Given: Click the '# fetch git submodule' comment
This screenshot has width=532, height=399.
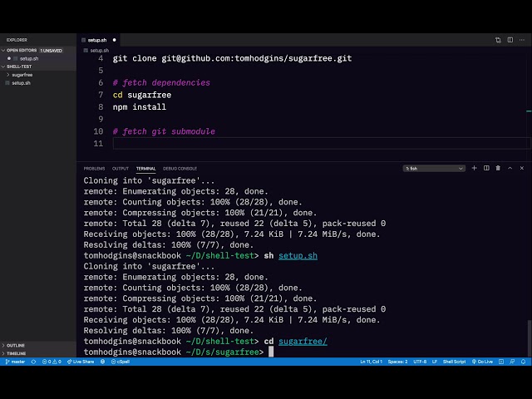Looking at the screenshot, I should coord(164,131).
